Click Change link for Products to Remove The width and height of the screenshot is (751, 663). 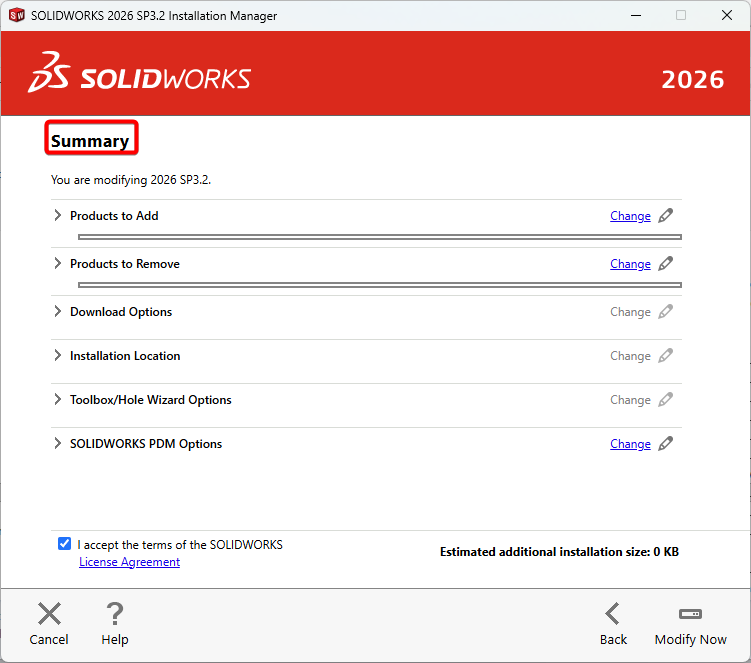point(630,264)
